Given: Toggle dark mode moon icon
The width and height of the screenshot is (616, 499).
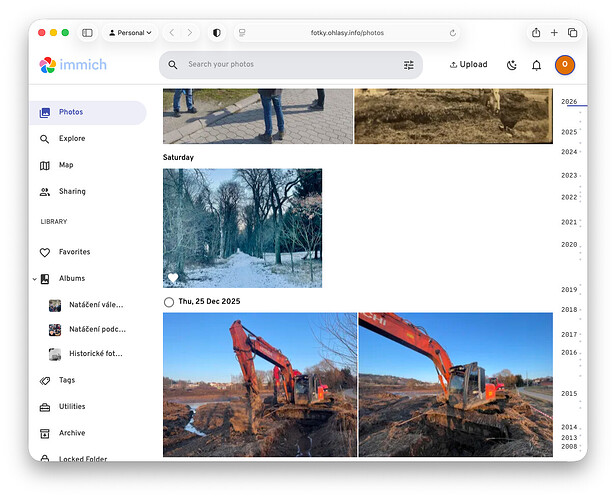Looking at the screenshot, I should [512, 65].
